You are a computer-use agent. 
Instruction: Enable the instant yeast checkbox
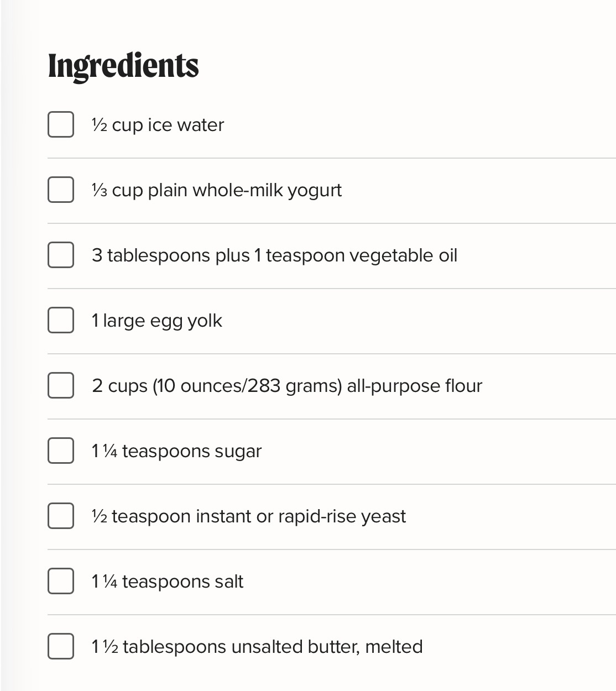click(61, 516)
